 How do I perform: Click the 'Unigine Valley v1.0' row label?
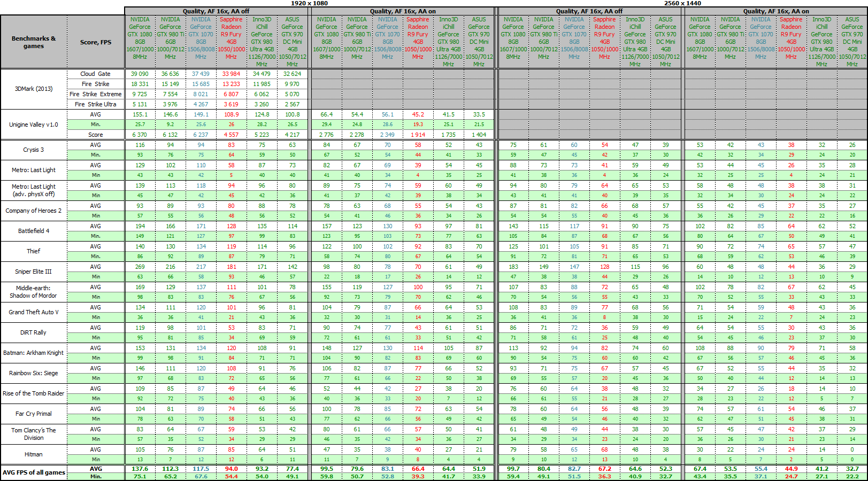pyautogui.click(x=34, y=125)
